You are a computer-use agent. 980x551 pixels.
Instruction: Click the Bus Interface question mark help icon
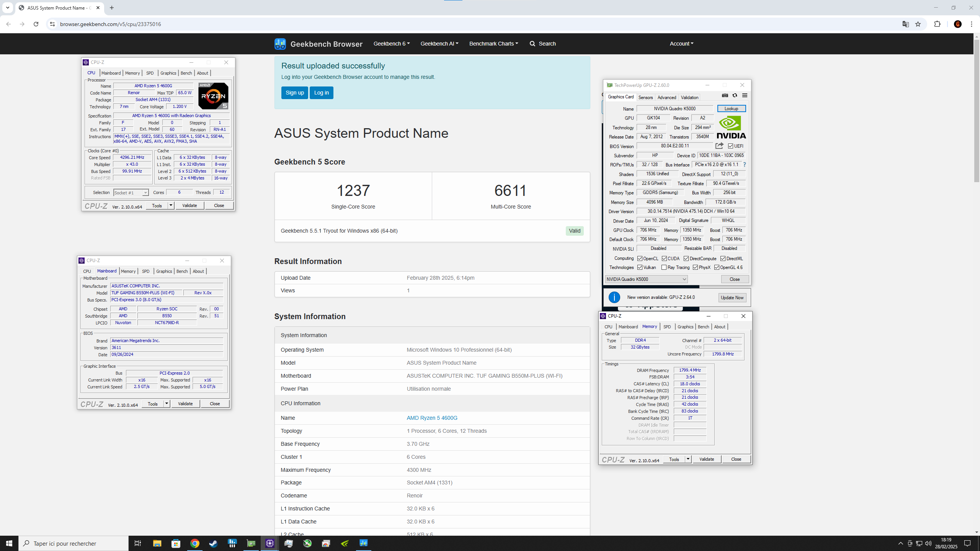pyautogui.click(x=745, y=165)
